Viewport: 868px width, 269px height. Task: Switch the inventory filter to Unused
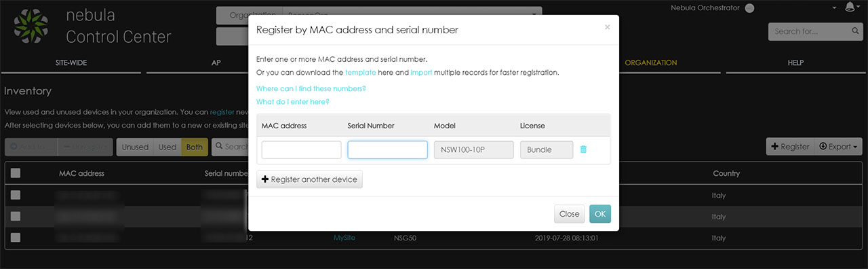tap(135, 147)
